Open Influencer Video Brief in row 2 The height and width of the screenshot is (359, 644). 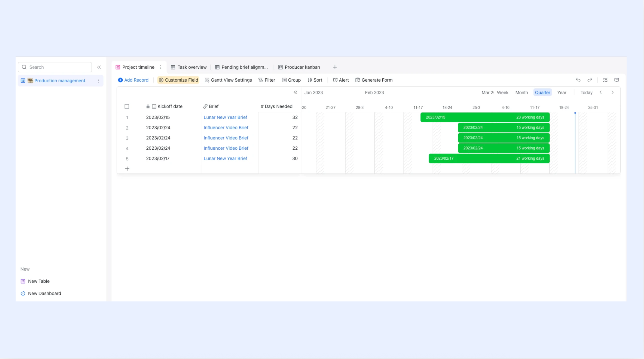[226, 127]
